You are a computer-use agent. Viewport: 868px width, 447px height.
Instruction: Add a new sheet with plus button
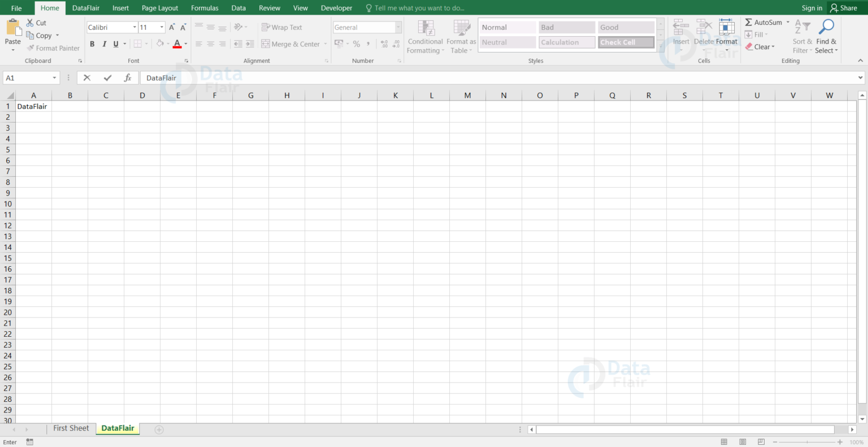159,430
